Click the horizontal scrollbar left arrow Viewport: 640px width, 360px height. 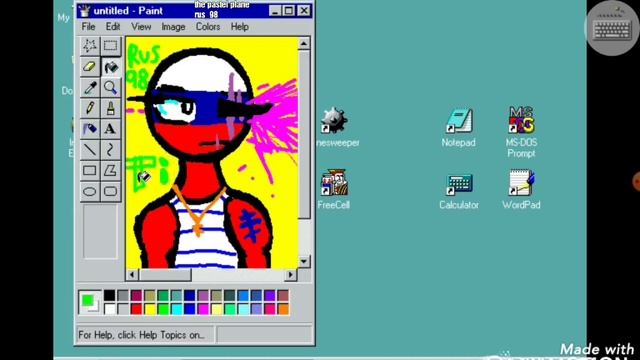click(x=131, y=275)
